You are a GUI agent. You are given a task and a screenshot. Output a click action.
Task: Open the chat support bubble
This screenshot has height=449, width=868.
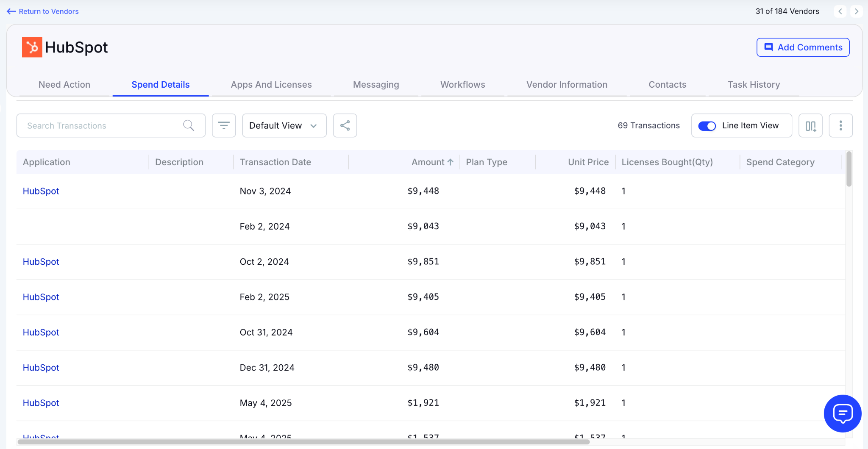[x=842, y=413]
